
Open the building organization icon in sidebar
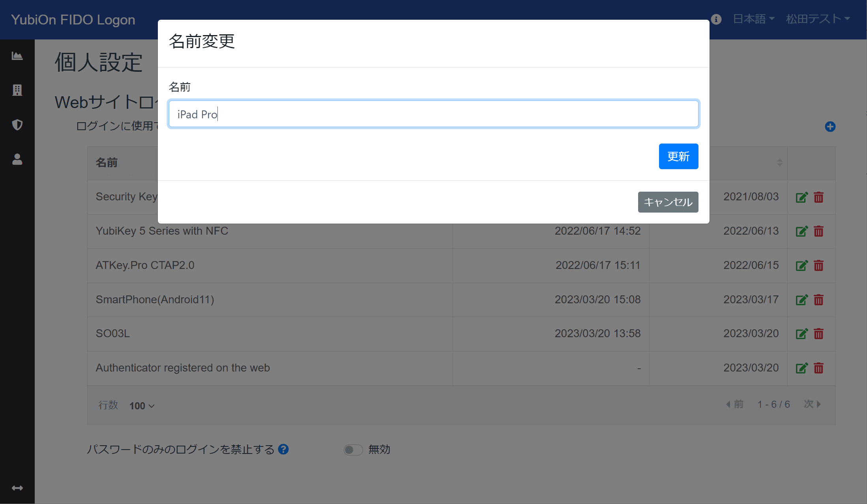click(x=17, y=90)
